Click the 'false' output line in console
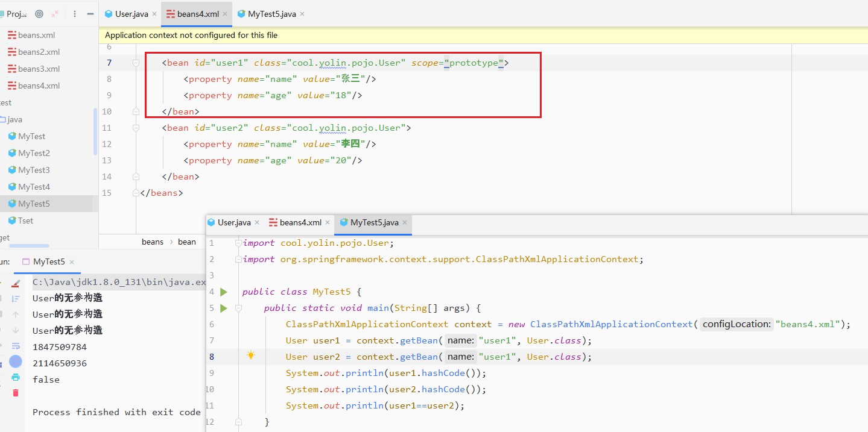The image size is (868, 432). point(46,380)
